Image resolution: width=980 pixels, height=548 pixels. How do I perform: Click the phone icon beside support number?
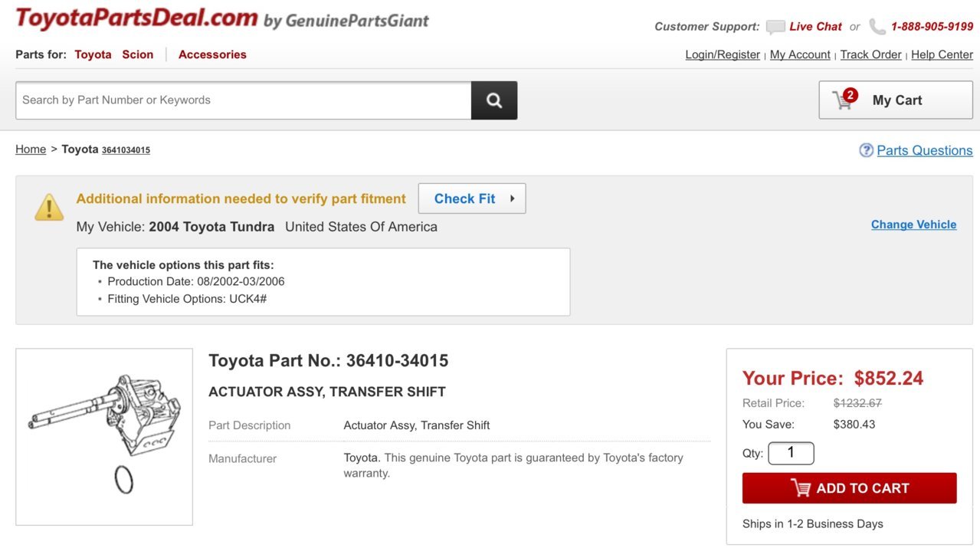(877, 27)
